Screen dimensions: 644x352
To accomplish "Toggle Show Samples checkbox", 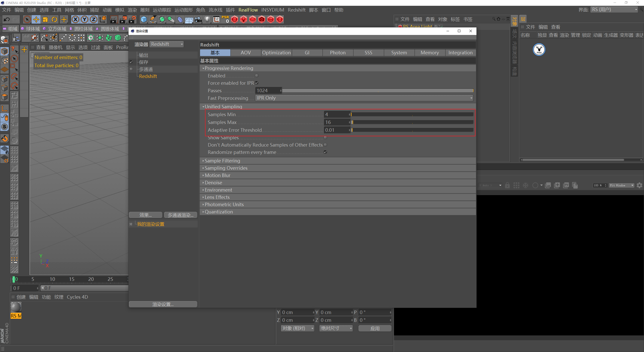I will click(x=325, y=138).
